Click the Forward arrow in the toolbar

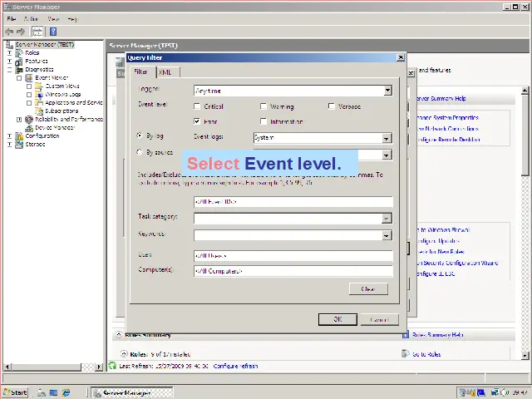(20, 31)
